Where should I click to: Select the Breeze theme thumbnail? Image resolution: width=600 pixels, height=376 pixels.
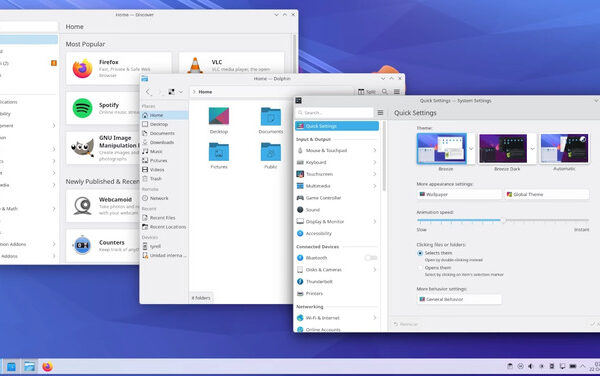[x=442, y=148]
